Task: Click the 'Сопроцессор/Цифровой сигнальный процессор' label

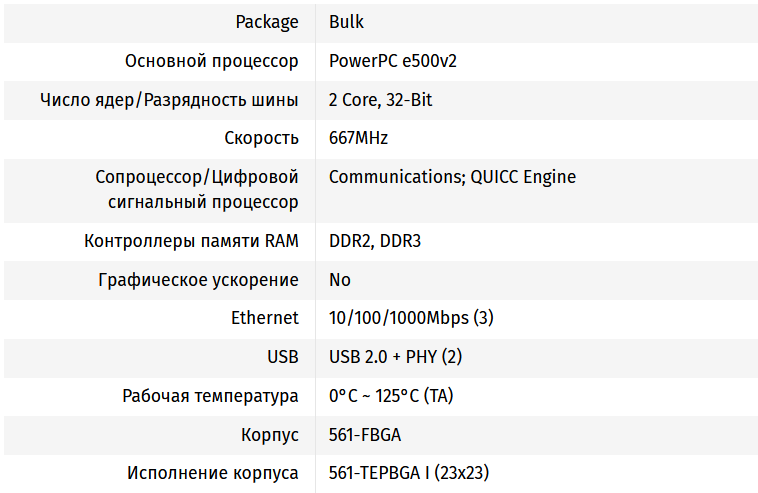Action: (x=197, y=189)
